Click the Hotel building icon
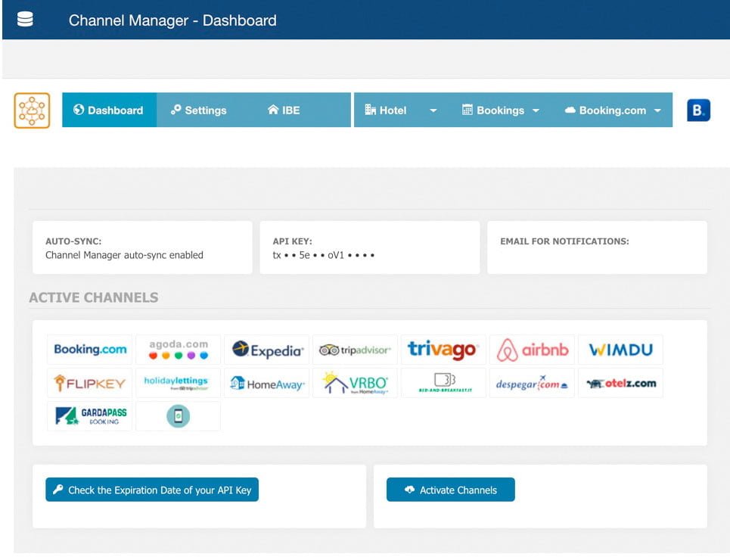 [x=370, y=110]
